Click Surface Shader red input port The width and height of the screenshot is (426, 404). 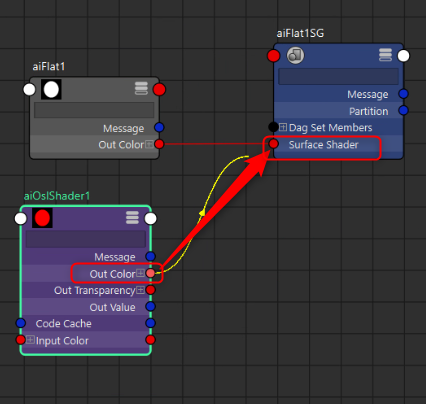pos(273,144)
